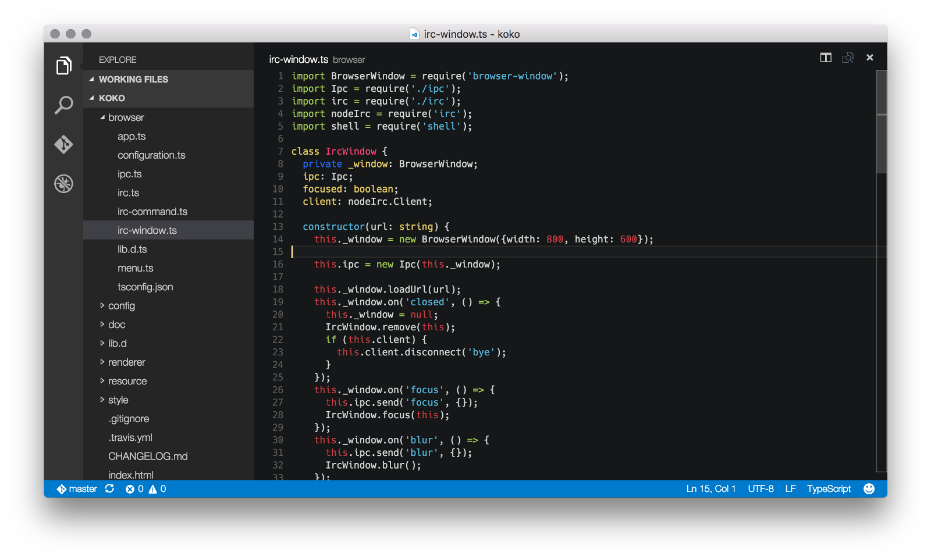The height and width of the screenshot is (560, 931).
Task: Expand the doc folder
Action: 102,324
